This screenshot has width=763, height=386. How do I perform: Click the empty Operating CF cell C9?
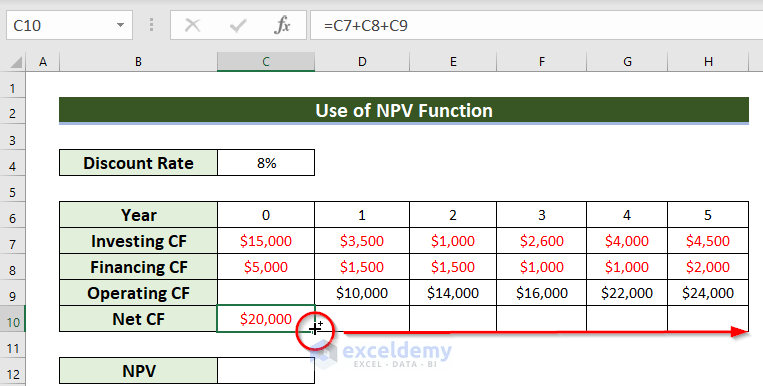click(266, 293)
